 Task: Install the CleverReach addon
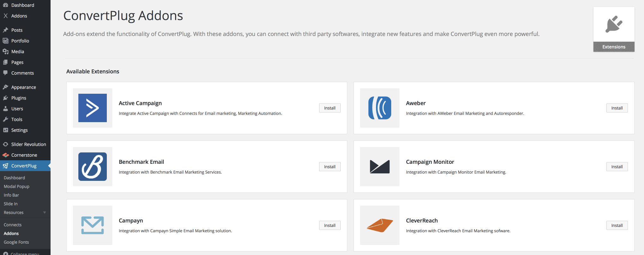pos(617,225)
